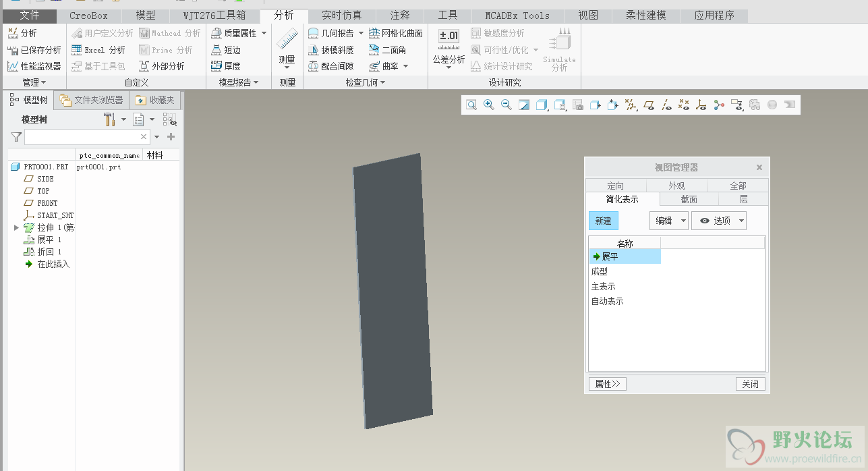Click the model tree filter funnel icon
The image size is (868, 471).
point(16,137)
